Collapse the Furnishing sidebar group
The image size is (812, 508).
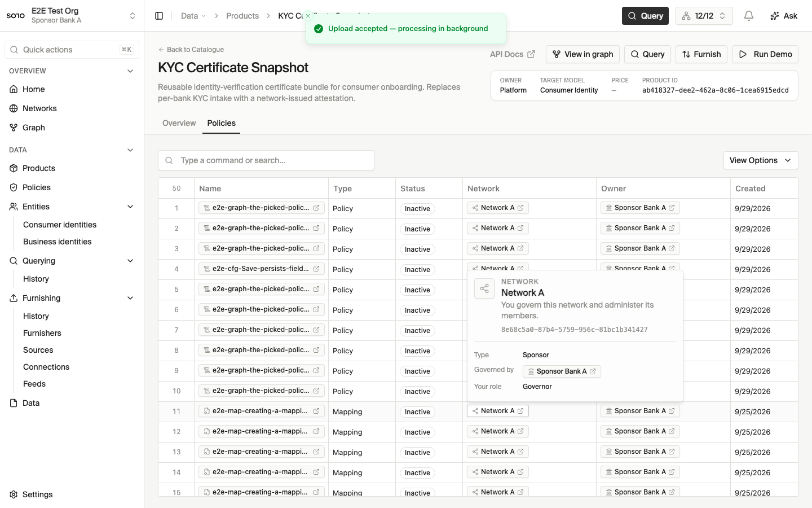click(x=130, y=298)
